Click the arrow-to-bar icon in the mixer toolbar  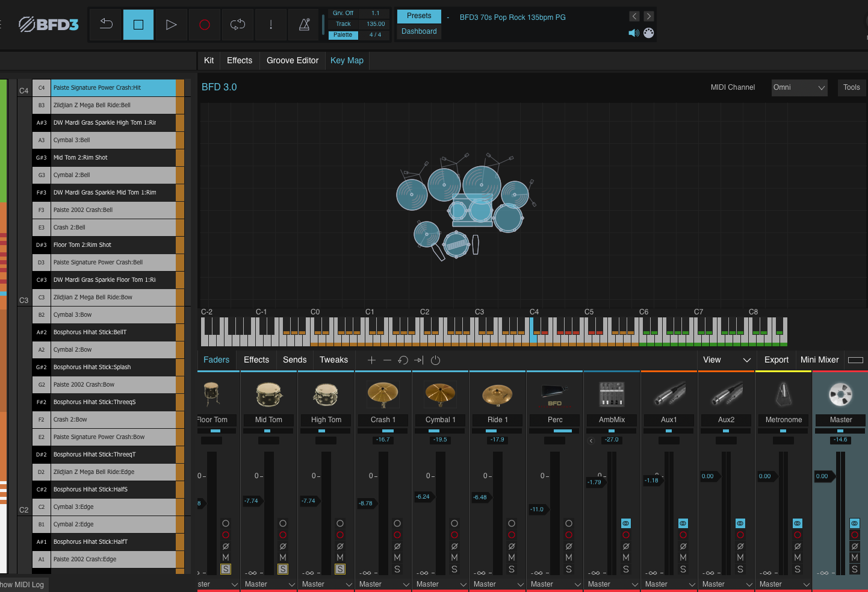(419, 360)
